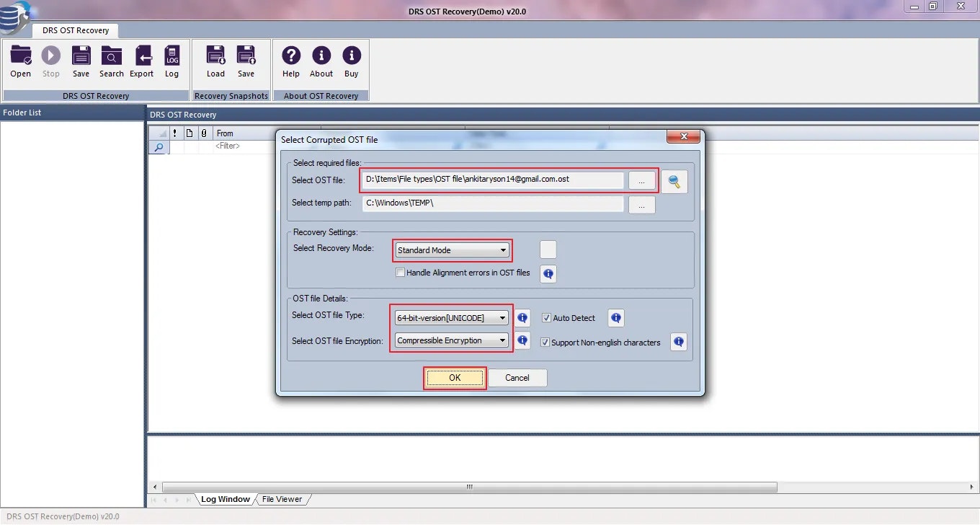Viewport: 980px width, 525px height.
Task: Open the OST file Encryption dropdown
Action: point(453,340)
